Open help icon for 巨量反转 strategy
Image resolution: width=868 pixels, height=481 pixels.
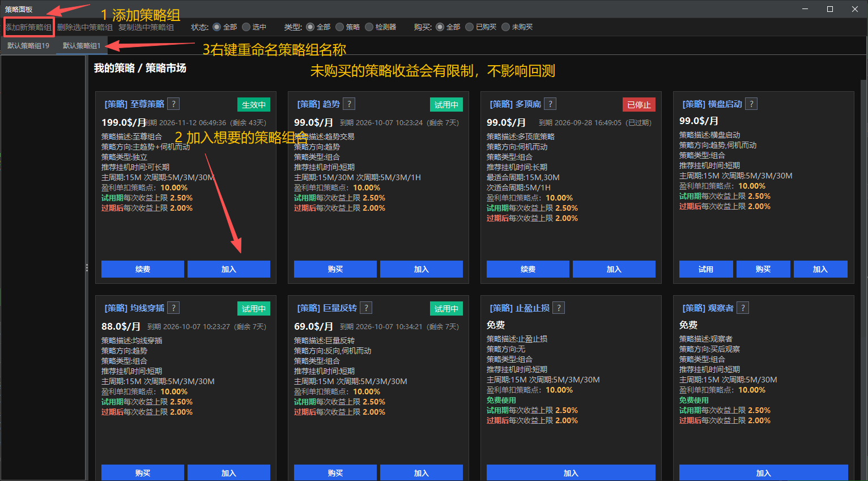[367, 308]
